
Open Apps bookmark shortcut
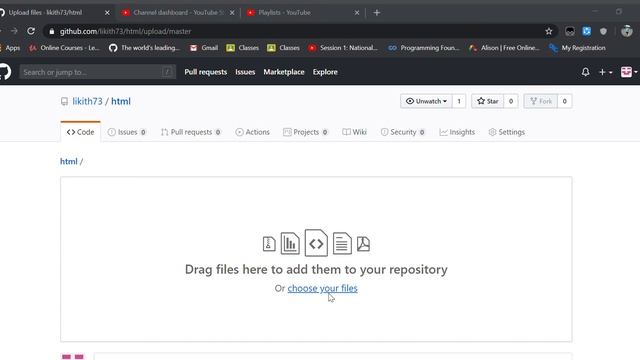click(10, 48)
